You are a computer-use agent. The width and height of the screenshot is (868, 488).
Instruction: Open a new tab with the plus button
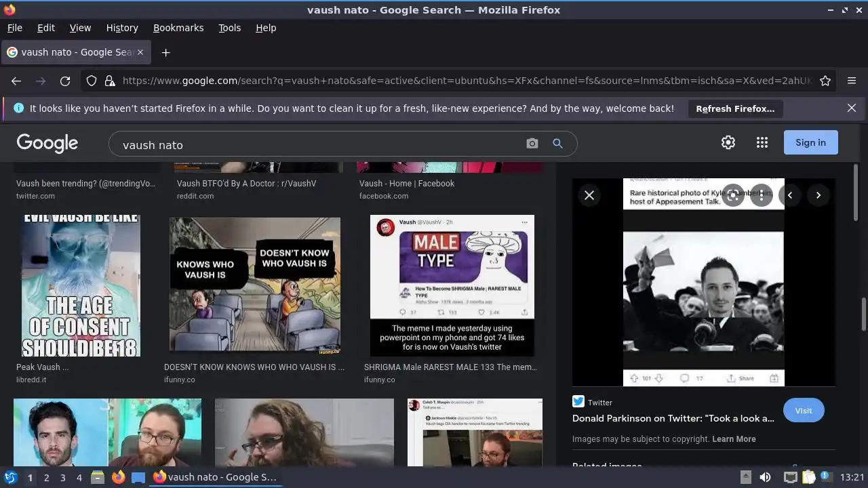165,52
